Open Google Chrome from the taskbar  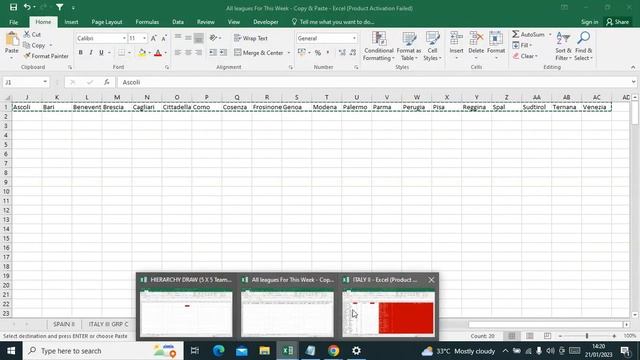point(333,351)
